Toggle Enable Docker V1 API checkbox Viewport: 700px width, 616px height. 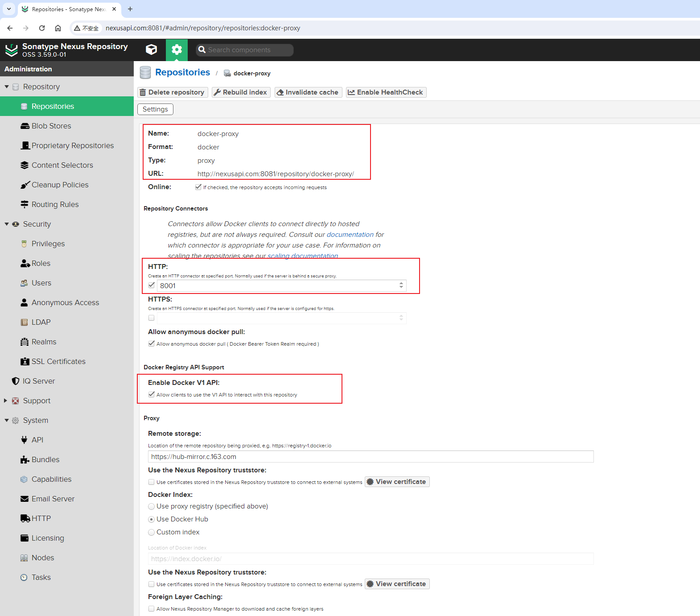(x=152, y=394)
